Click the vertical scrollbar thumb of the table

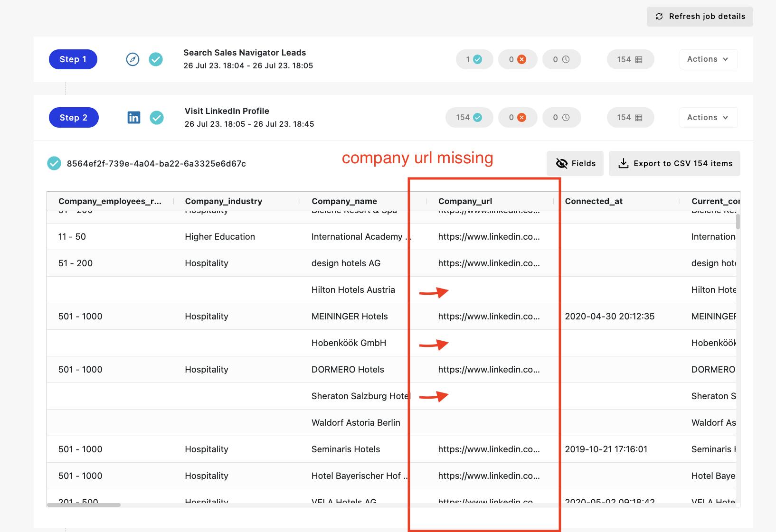click(x=738, y=222)
